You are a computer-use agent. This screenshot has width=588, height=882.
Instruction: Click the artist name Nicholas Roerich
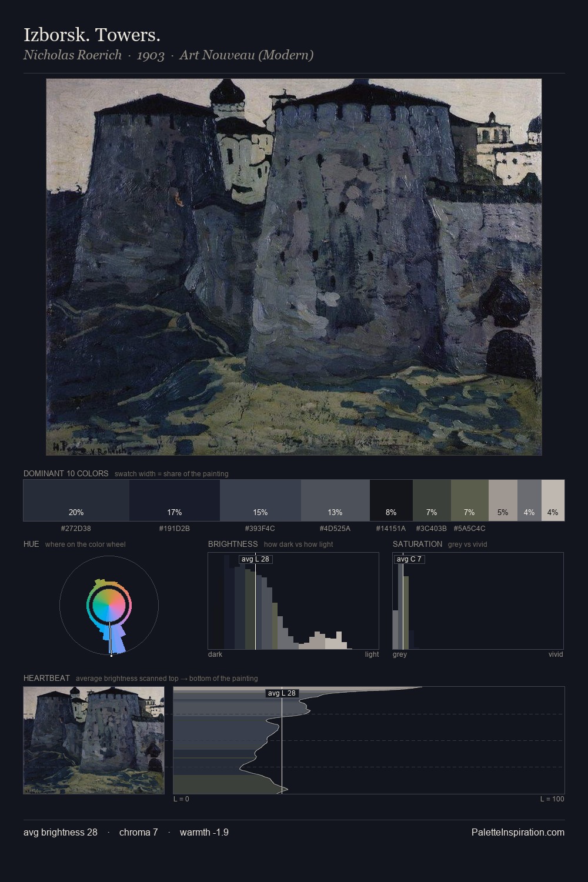click(72, 55)
